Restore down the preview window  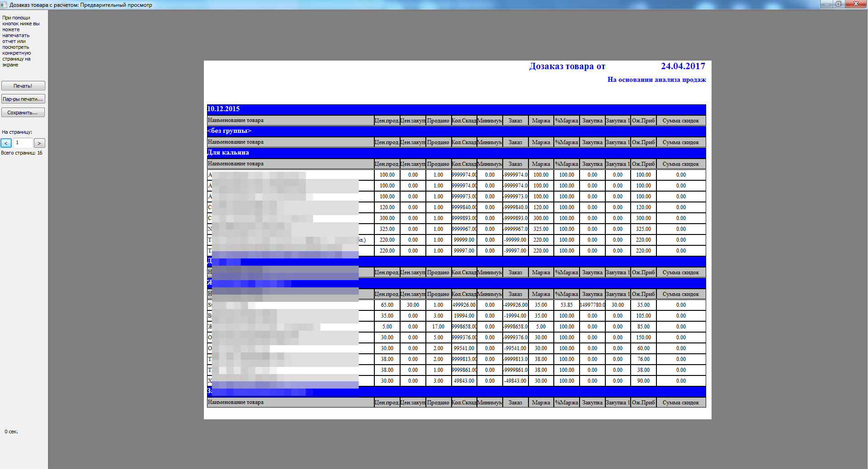point(839,4)
